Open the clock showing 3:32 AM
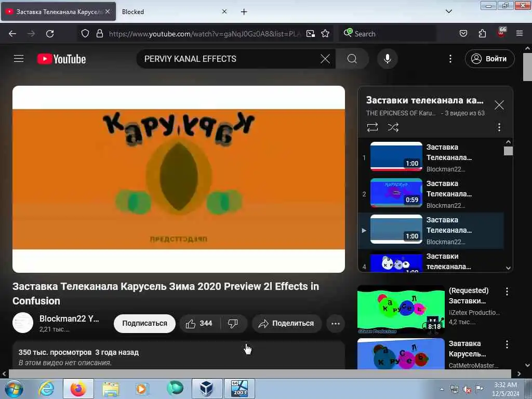532x399 pixels. tap(506, 389)
